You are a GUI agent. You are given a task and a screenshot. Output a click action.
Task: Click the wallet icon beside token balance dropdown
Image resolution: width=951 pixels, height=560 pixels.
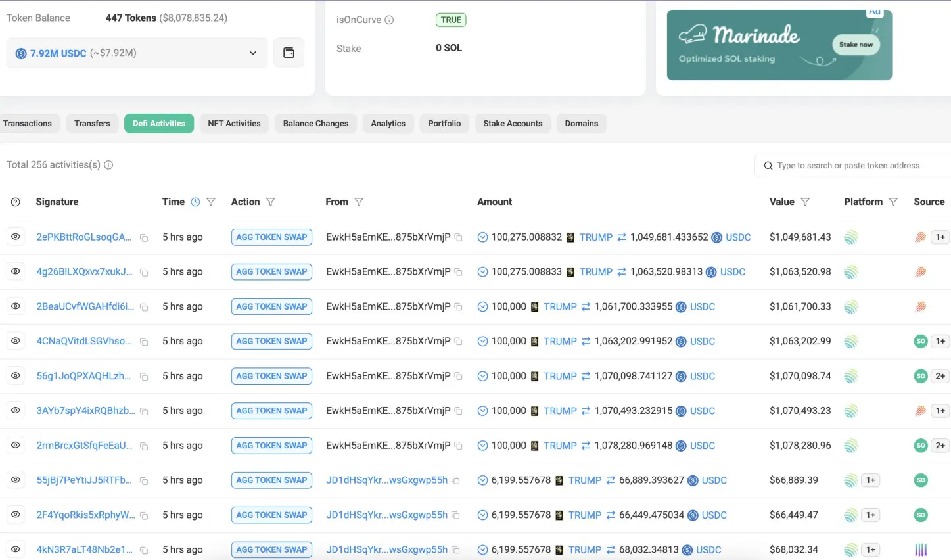point(289,53)
